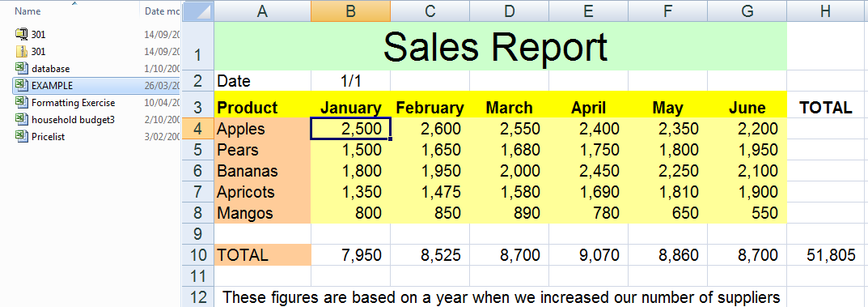Select column C header

coord(430,11)
